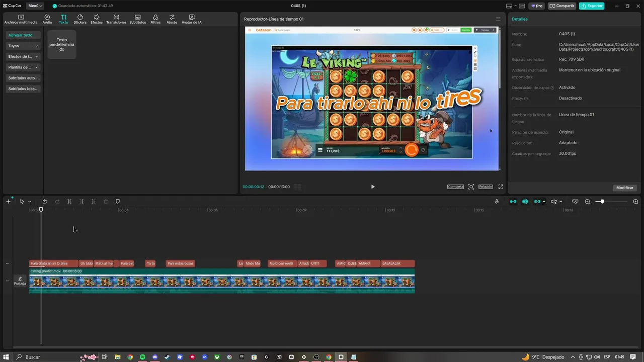Open the Ajuste tab

(x=172, y=19)
